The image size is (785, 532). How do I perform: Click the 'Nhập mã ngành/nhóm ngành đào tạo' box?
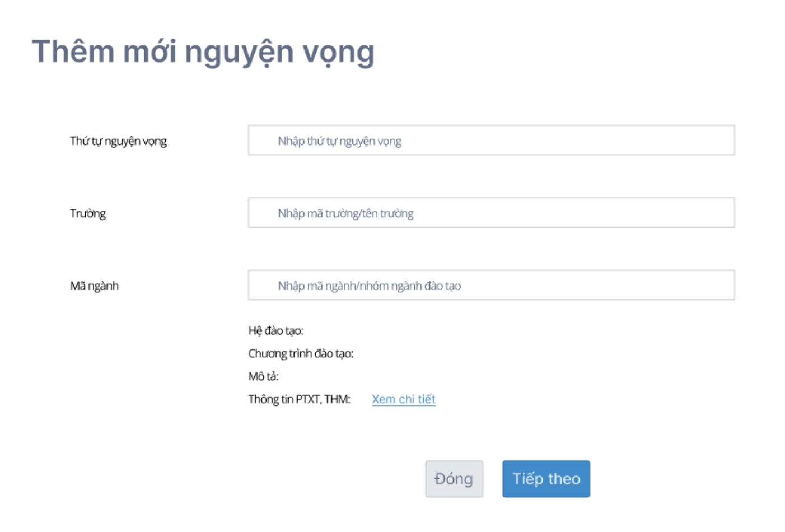click(x=491, y=286)
